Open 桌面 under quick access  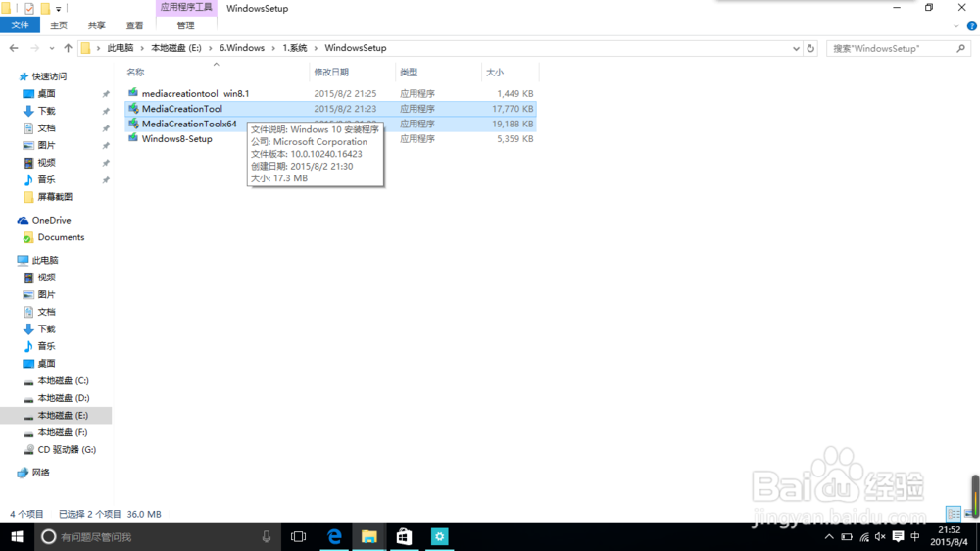(x=46, y=94)
